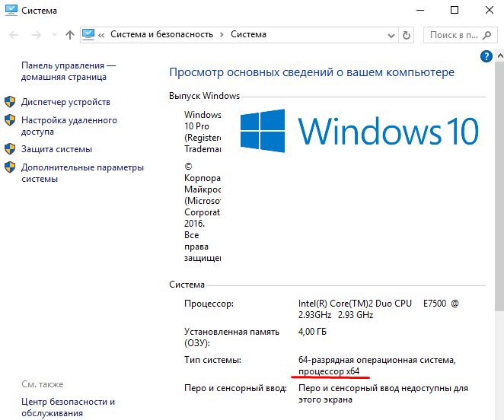The width and height of the screenshot is (504, 420).
Task: Close the Система window
Action: click(490, 11)
